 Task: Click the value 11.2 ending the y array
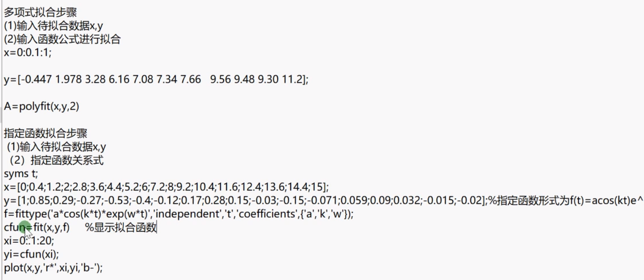tap(294, 80)
